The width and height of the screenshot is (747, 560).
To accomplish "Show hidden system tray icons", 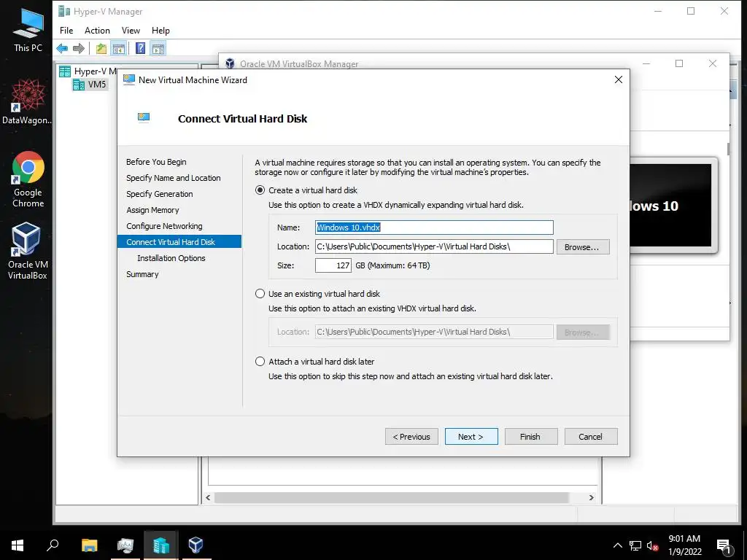I will pyautogui.click(x=617, y=545).
